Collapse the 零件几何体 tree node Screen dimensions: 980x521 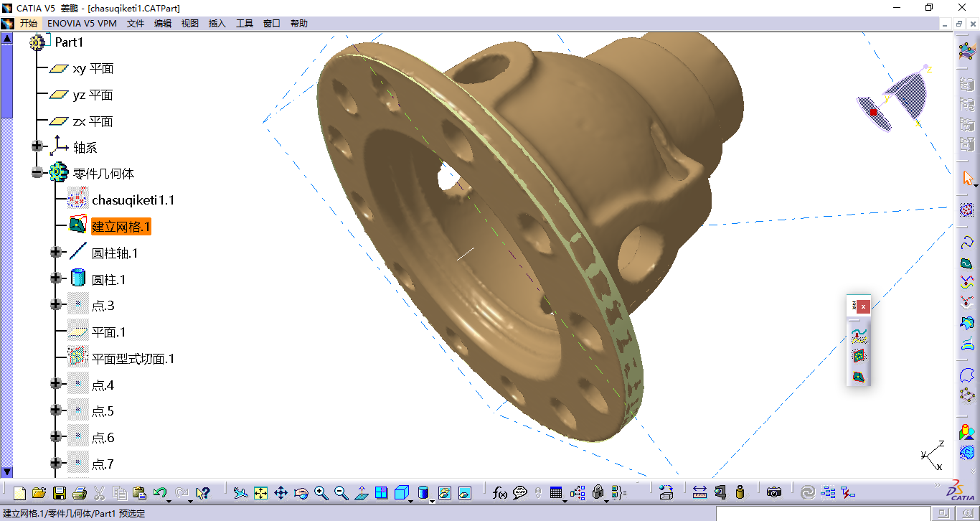37,173
